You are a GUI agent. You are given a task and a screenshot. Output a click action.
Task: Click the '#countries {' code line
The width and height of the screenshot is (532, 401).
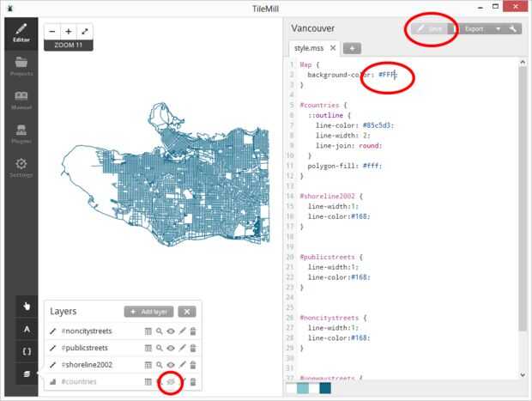tap(323, 106)
